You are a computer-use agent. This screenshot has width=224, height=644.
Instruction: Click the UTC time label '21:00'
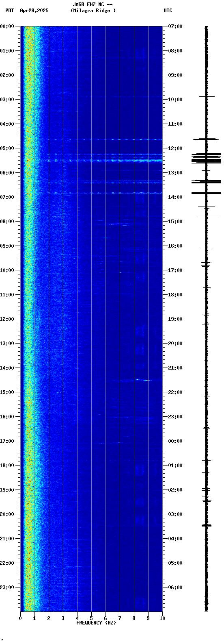pyautogui.click(x=175, y=368)
